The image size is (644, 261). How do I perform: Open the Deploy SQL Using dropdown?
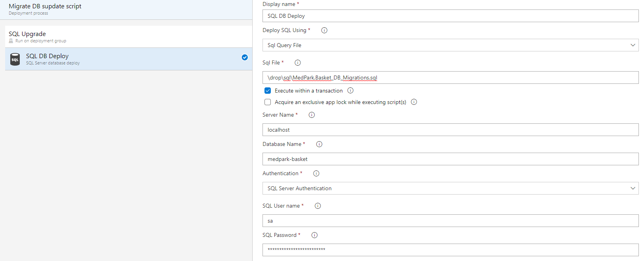pos(450,45)
